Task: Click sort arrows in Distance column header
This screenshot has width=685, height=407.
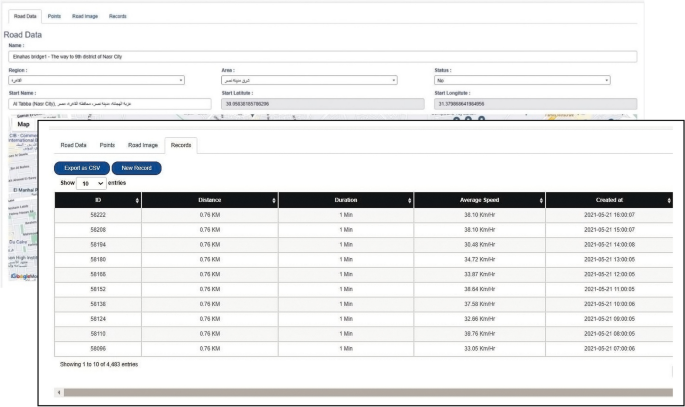Action: click(x=274, y=200)
